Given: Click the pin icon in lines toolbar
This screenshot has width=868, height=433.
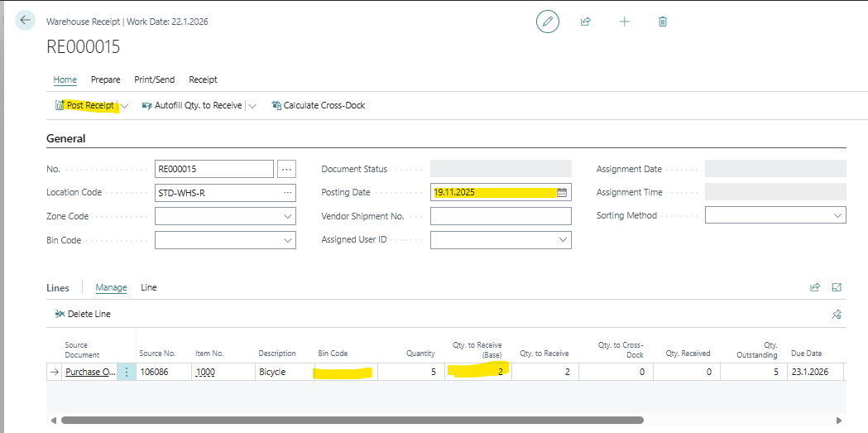Looking at the screenshot, I should (837, 315).
